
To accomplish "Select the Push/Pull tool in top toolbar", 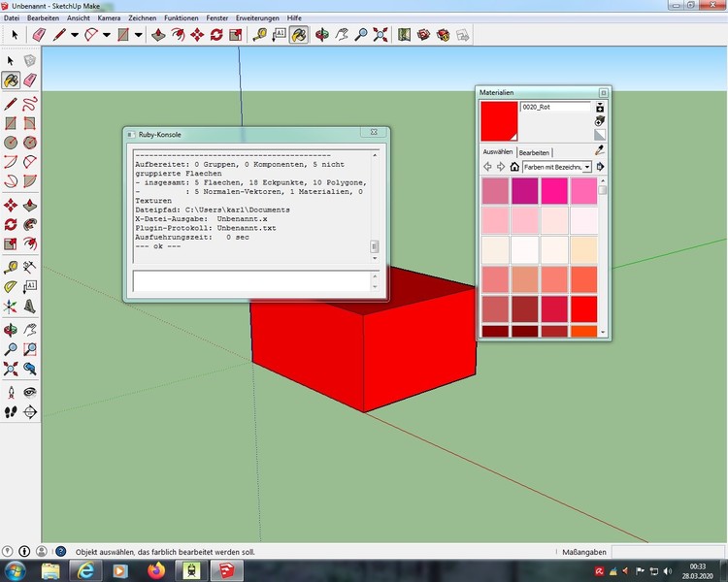I will click(159, 34).
